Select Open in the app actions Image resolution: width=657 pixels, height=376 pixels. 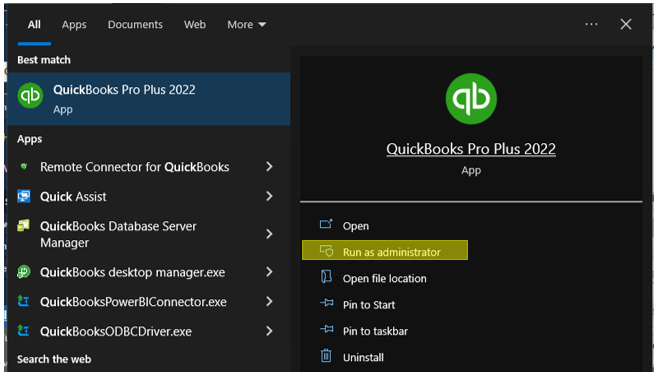[x=356, y=226]
